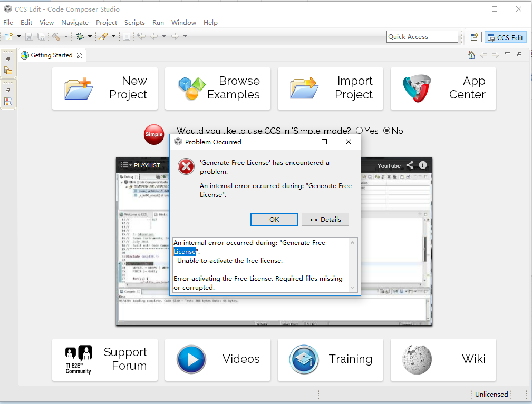
Task: Open the Navigate menu
Action: click(x=75, y=22)
